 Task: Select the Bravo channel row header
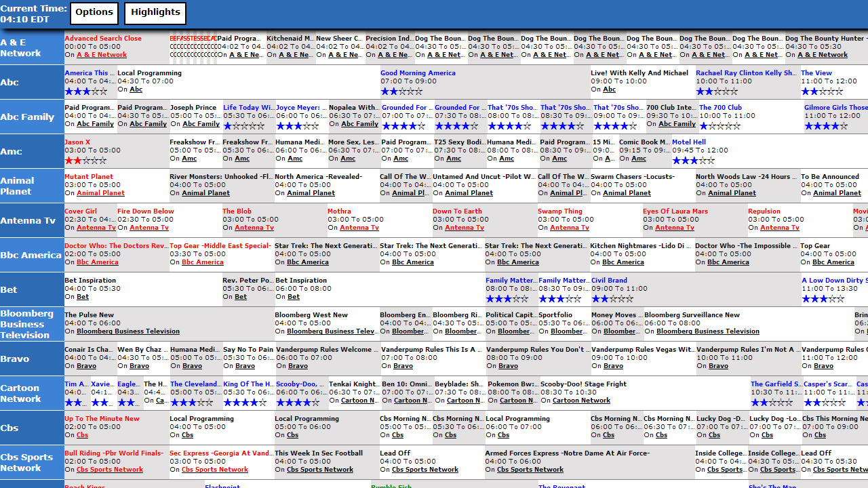click(x=32, y=359)
